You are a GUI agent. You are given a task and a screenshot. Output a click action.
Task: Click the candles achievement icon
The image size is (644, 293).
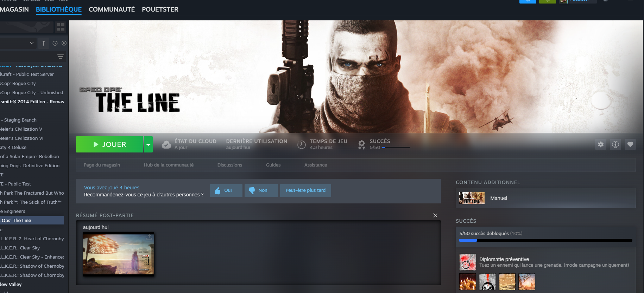click(x=468, y=282)
